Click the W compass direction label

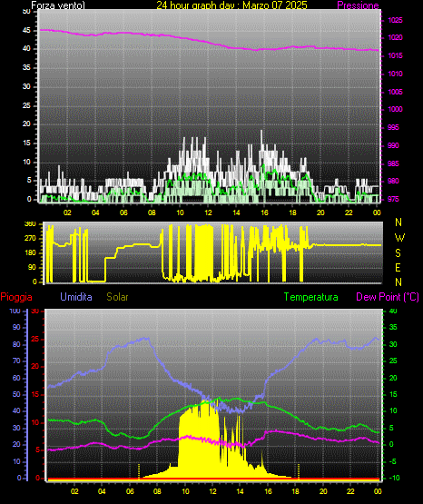click(399, 238)
